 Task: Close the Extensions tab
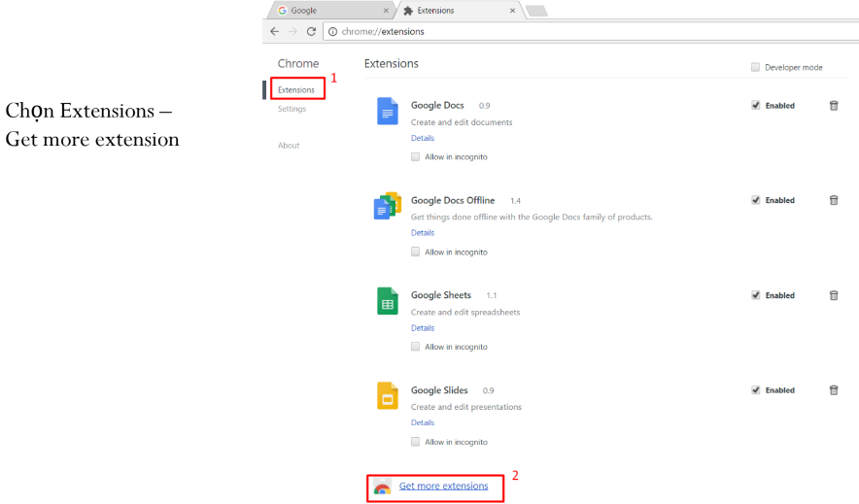point(513,11)
